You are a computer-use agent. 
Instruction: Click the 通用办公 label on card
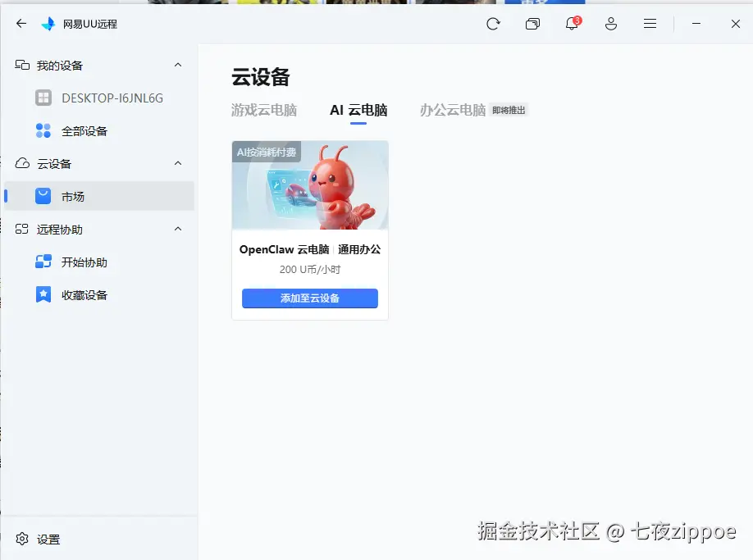tap(359, 249)
